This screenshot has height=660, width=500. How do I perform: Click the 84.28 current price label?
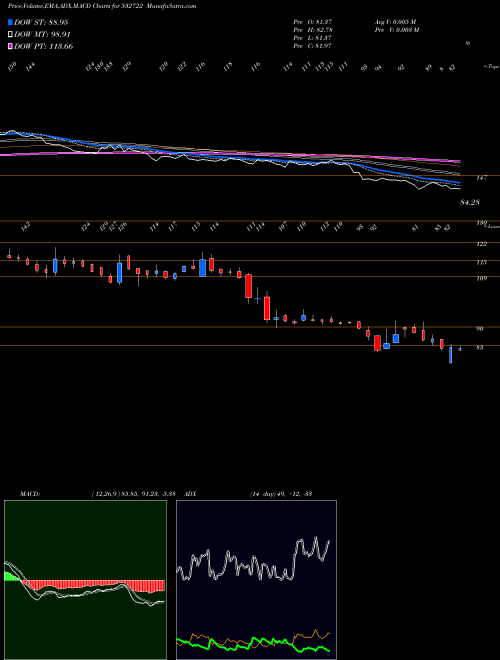(470, 202)
